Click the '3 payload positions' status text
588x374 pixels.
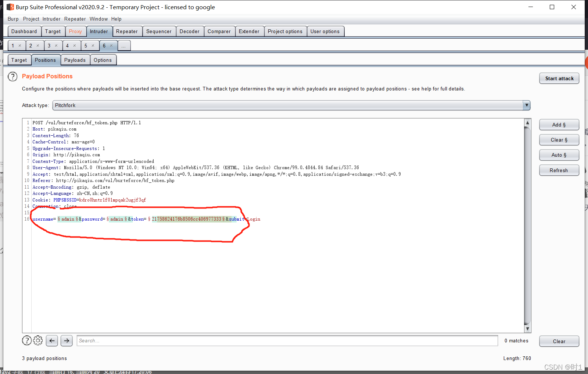pyautogui.click(x=44, y=358)
